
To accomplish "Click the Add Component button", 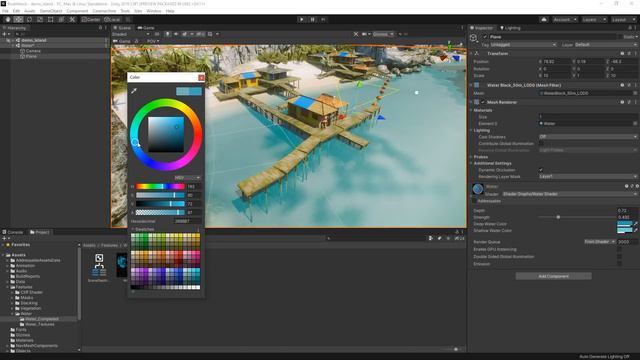I will pos(553,276).
